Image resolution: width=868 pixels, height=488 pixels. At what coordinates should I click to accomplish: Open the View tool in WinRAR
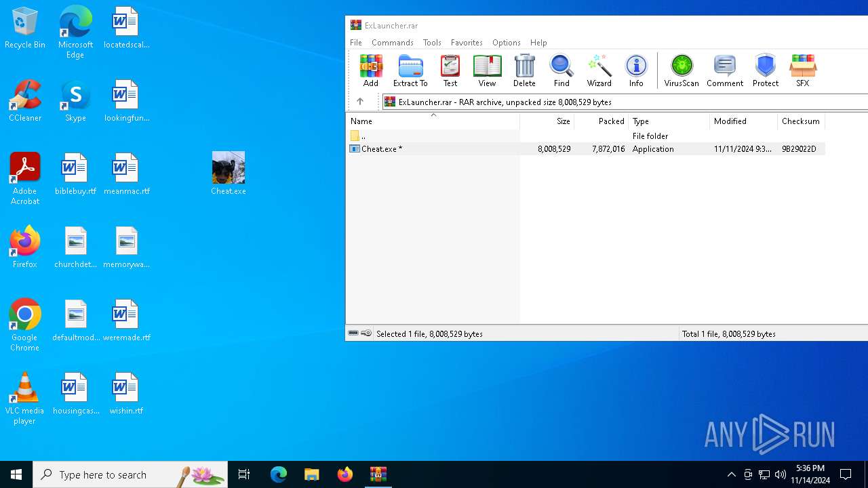pyautogui.click(x=487, y=70)
